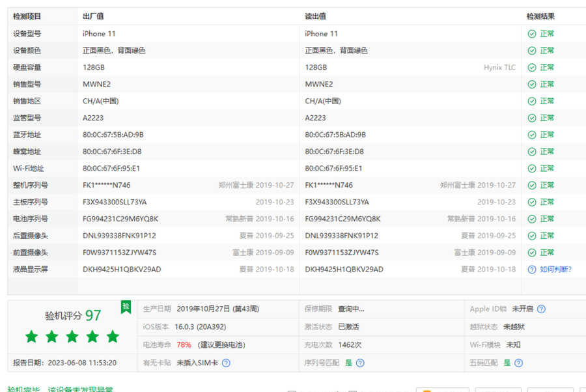
Task: Click the 未越狱 jailbreak status
Action: (x=514, y=327)
